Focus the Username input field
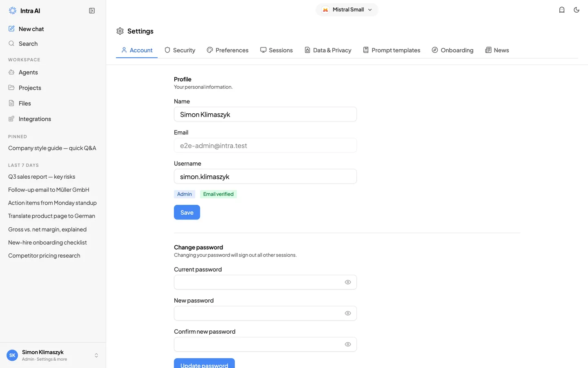Viewport: 588px width, 368px height. point(265,176)
